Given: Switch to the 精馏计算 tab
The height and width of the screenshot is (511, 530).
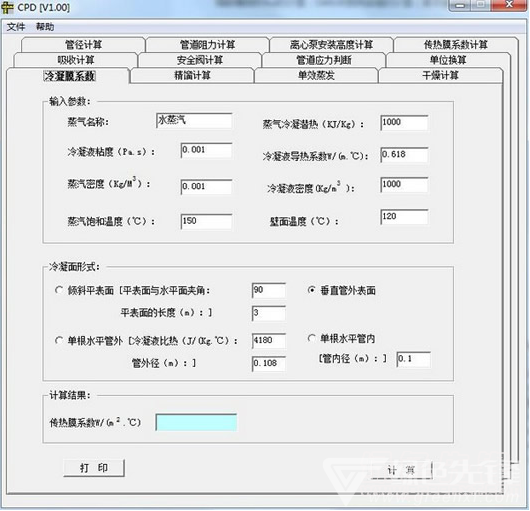Looking at the screenshot, I should click(x=192, y=75).
